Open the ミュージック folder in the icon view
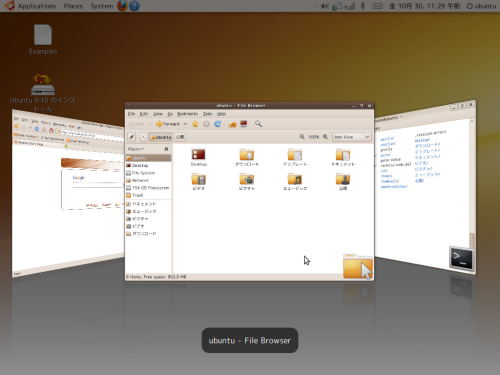The height and width of the screenshot is (375, 500). [295, 182]
